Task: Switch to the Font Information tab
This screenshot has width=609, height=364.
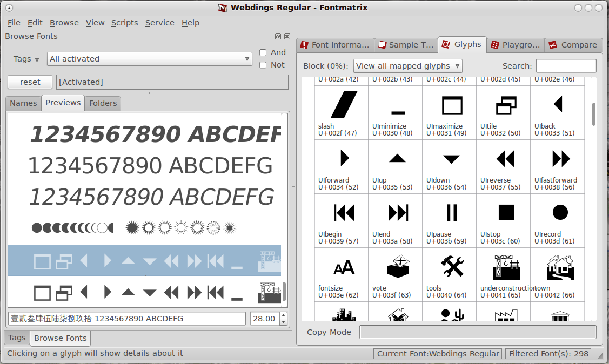Action: coord(335,45)
